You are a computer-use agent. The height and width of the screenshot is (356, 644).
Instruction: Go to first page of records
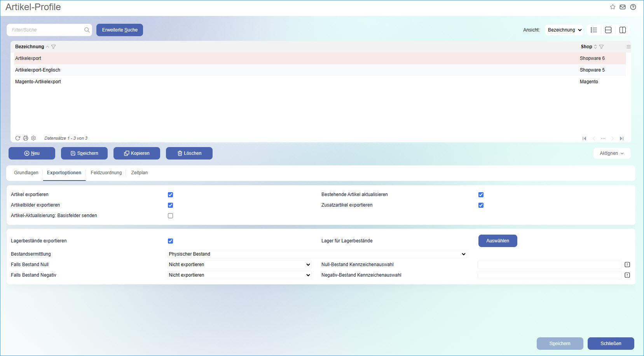coord(584,139)
